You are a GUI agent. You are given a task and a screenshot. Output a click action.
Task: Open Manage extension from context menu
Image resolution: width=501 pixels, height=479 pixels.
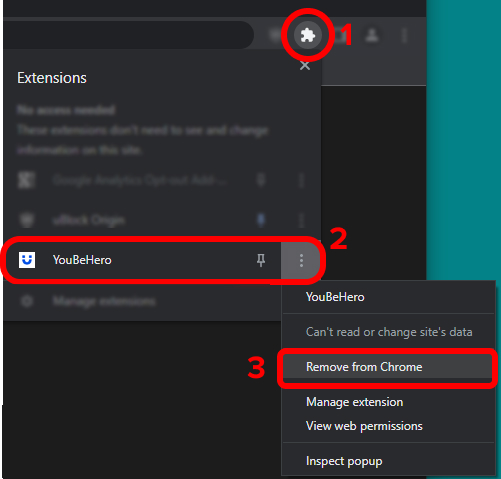355,402
